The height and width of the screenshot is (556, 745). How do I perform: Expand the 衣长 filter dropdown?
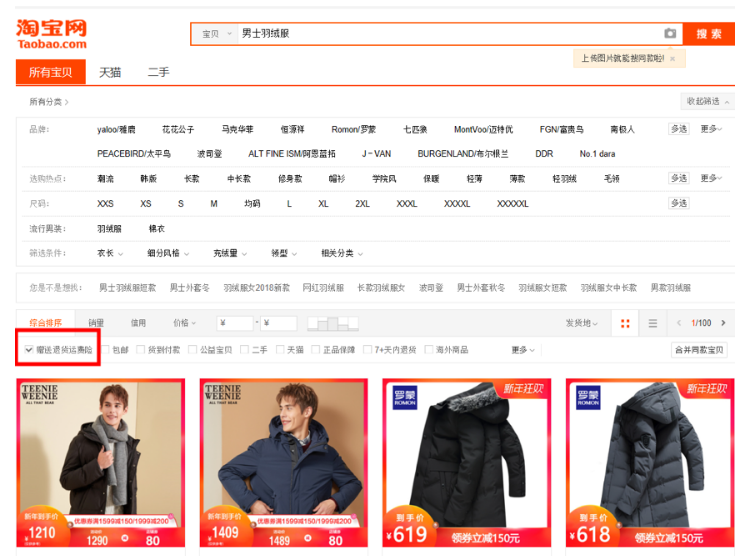pyautogui.click(x=110, y=253)
